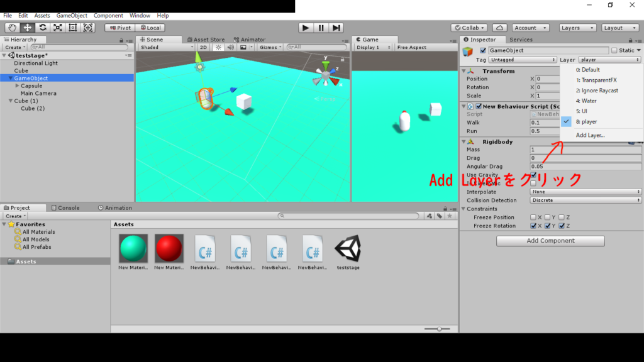Select the red material asset thumbnail

(169, 249)
